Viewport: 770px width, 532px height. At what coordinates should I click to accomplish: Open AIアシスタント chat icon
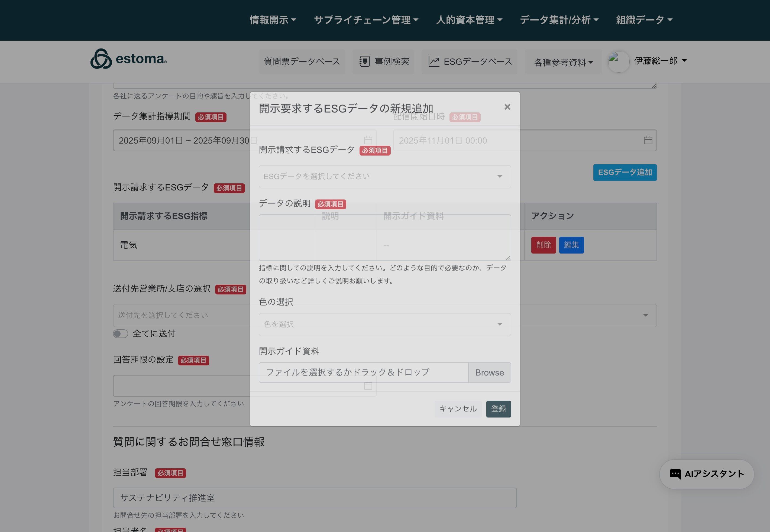coord(675,474)
